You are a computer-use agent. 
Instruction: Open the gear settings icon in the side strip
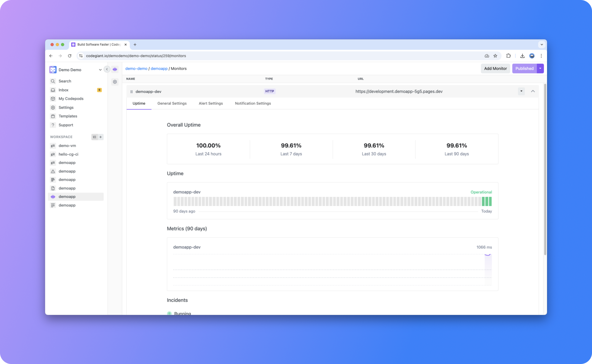pyautogui.click(x=115, y=82)
